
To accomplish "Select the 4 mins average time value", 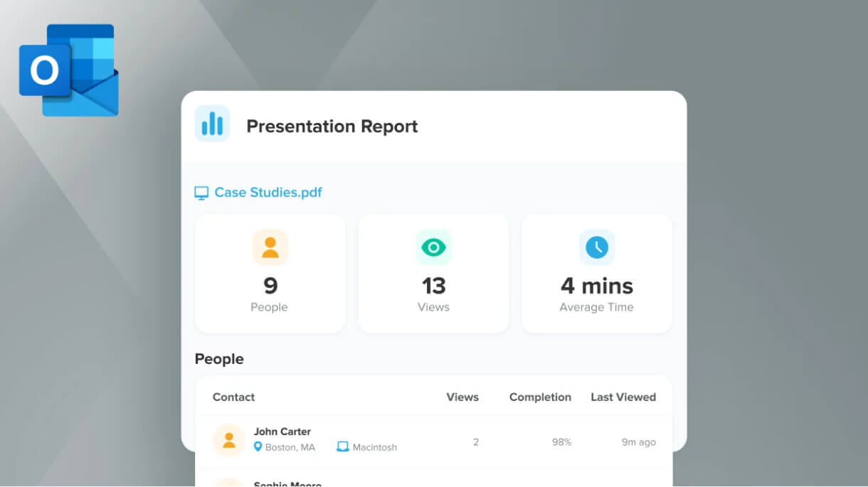I will point(597,286).
